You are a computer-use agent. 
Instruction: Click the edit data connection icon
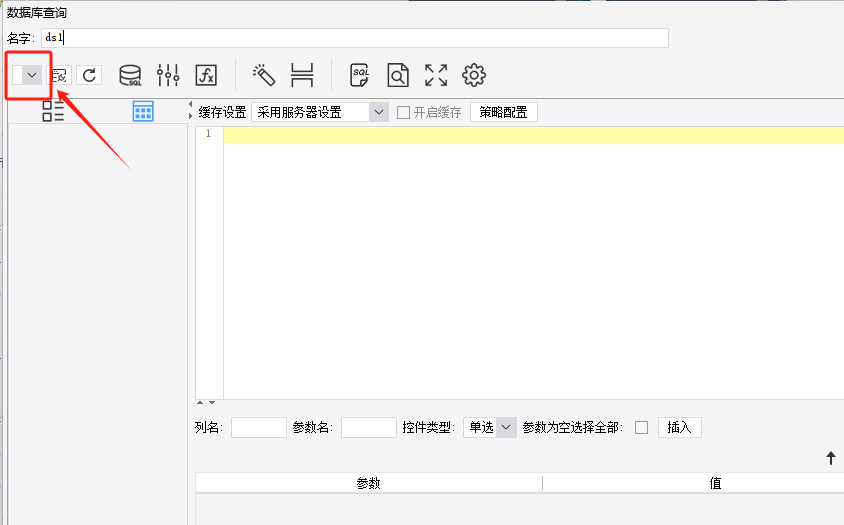pyautogui.click(x=59, y=75)
